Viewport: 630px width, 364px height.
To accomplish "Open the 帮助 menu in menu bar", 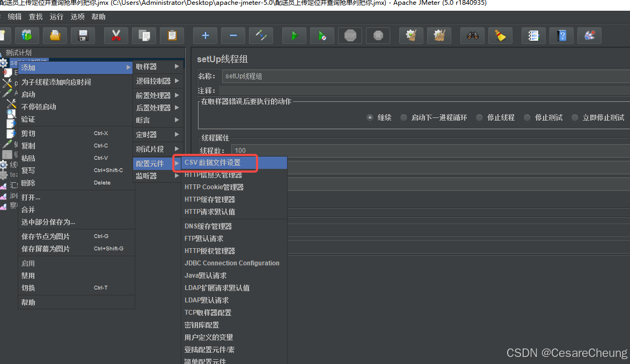I will pyautogui.click(x=98, y=17).
